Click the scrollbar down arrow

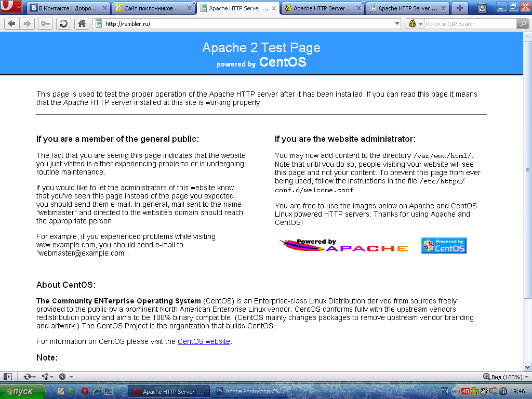528,367
